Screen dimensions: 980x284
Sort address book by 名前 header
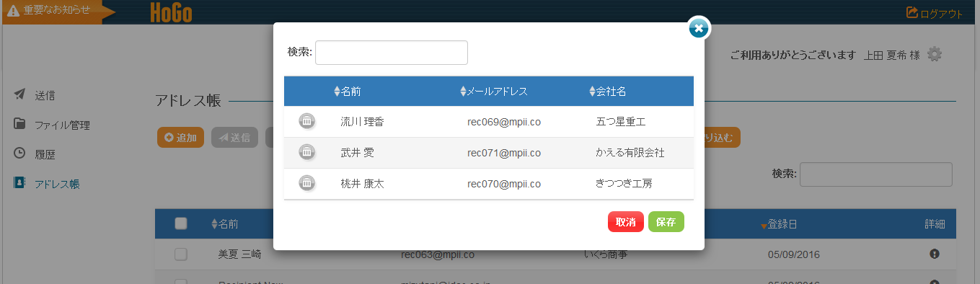pyautogui.click(x=225, y=224)
